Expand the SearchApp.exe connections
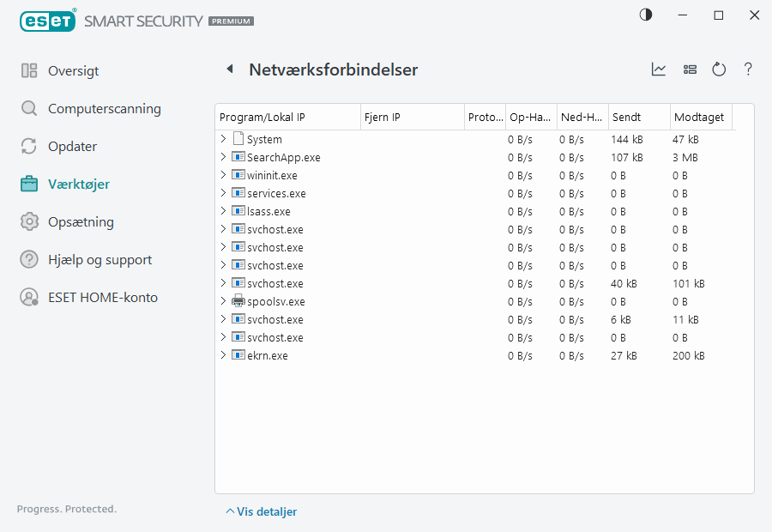The height and width of the screenshot is (532, 772). 223,157
